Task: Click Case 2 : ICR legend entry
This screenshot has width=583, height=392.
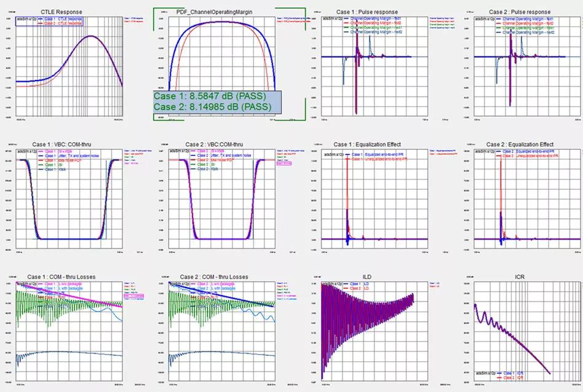Action: click(510, 377)
